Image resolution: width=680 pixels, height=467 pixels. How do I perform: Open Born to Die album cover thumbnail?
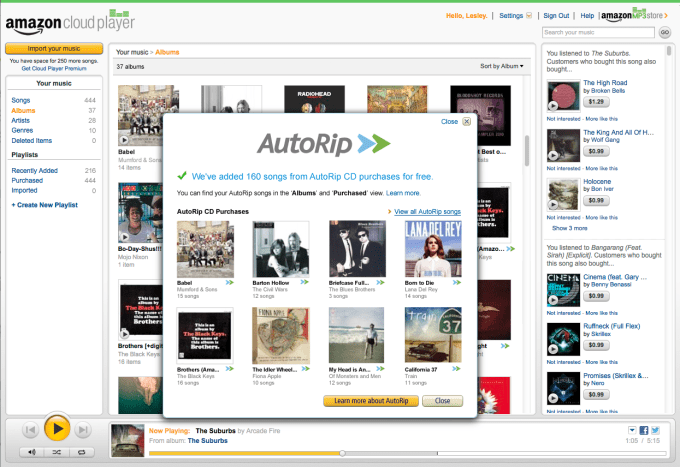[433, 249]
